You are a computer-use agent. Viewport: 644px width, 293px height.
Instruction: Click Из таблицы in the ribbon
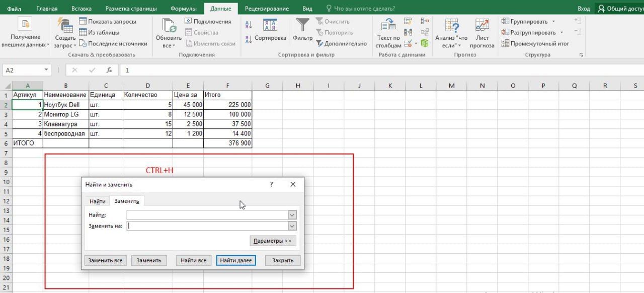coord(99,33)
